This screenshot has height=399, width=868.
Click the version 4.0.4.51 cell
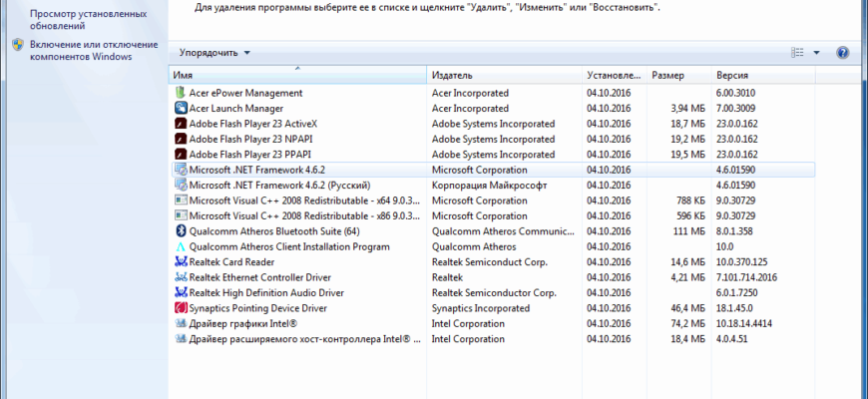pos(731,339)
